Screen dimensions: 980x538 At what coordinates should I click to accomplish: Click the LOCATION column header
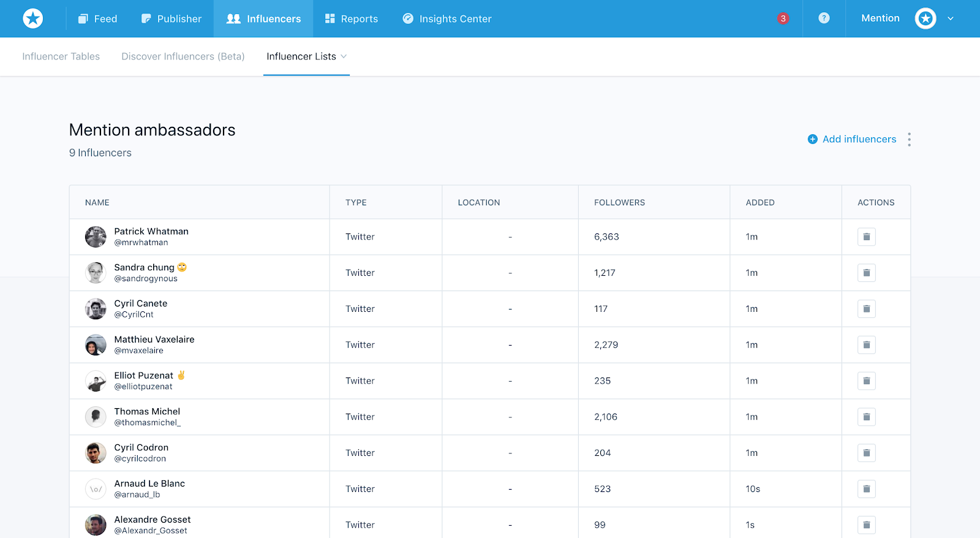479,202
